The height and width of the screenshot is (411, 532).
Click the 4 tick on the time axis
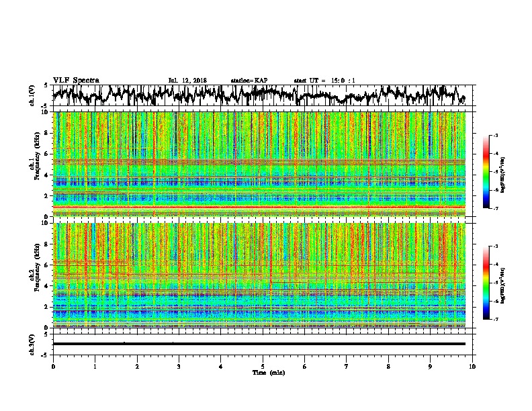(221, 367)
